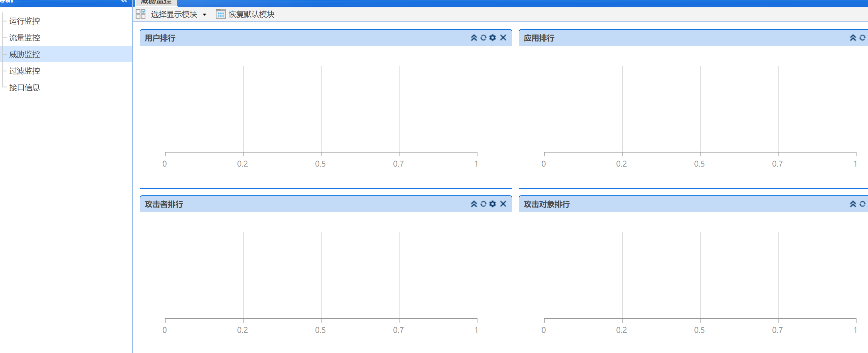Collapse the navigation sidebar

click(124, 1)
